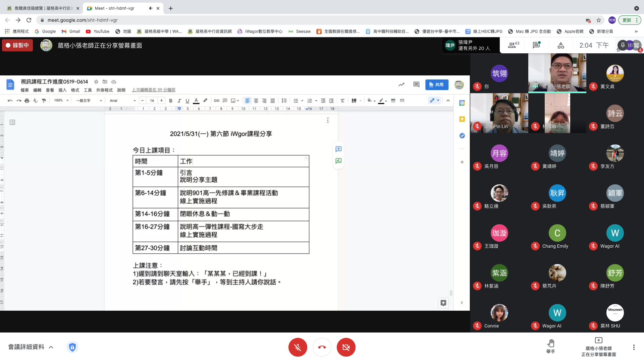Mute audio on the Meet tab

(151, 8)
